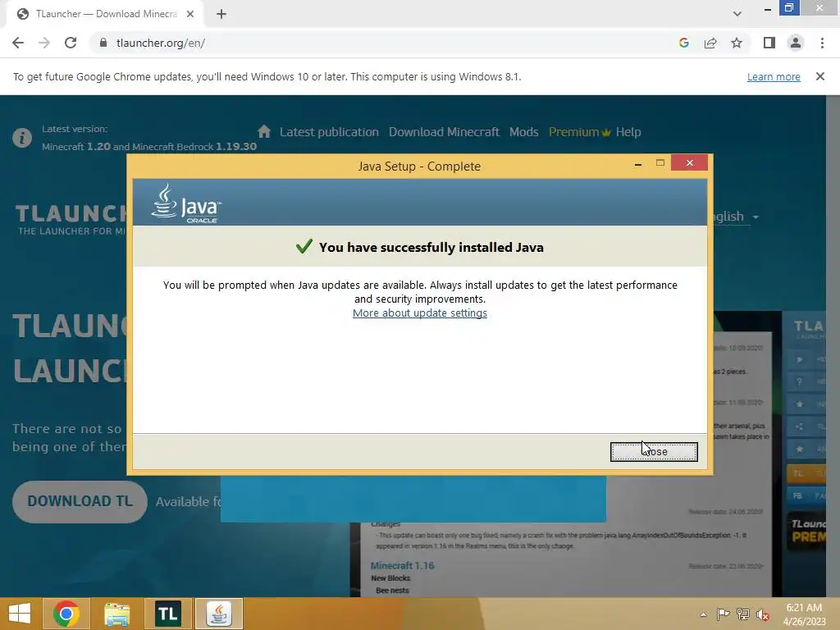Click the network icon in system tray
This screenshot has height=630, width=840.
(743, 614)
